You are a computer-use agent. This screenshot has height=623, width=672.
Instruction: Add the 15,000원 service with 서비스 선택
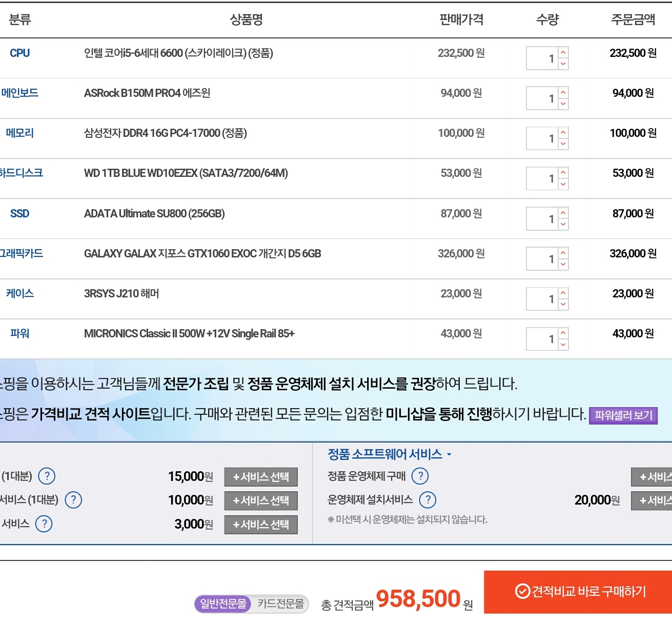261,477
